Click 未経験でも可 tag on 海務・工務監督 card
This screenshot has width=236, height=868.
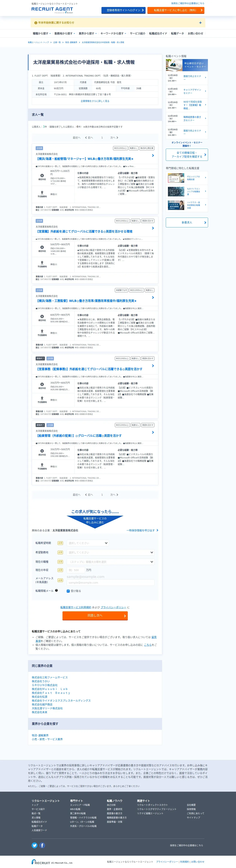point(121,290)
